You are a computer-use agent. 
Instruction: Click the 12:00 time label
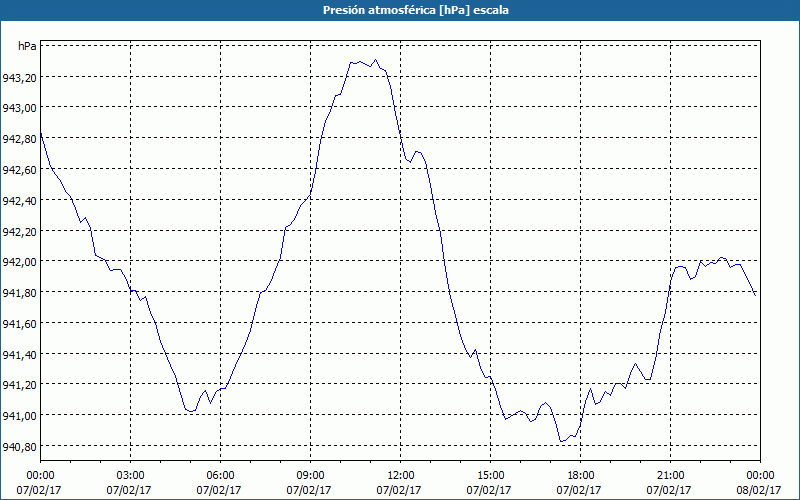pos(401,476)
